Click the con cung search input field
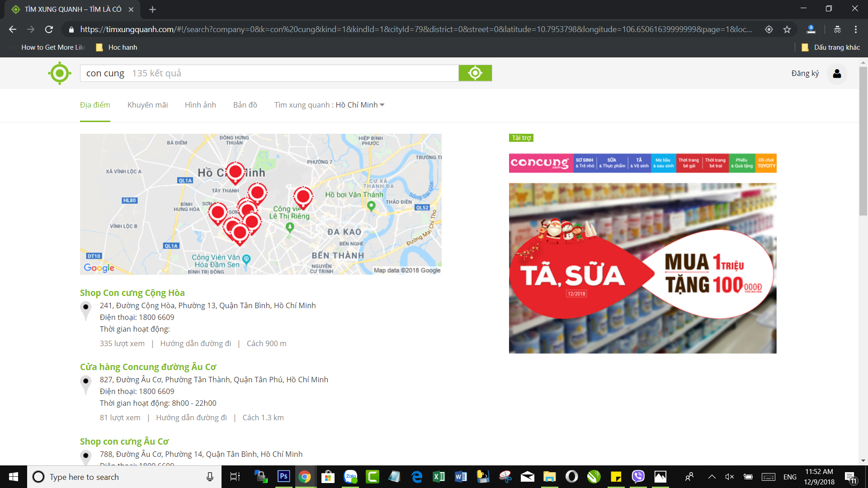Viewport: 868px width, 488px height. tap(269, 73)
